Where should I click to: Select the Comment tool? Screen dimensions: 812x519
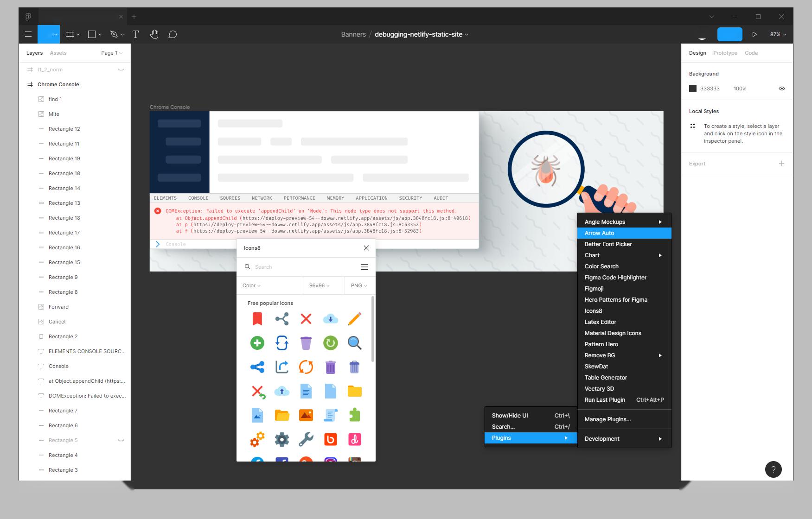173,34
